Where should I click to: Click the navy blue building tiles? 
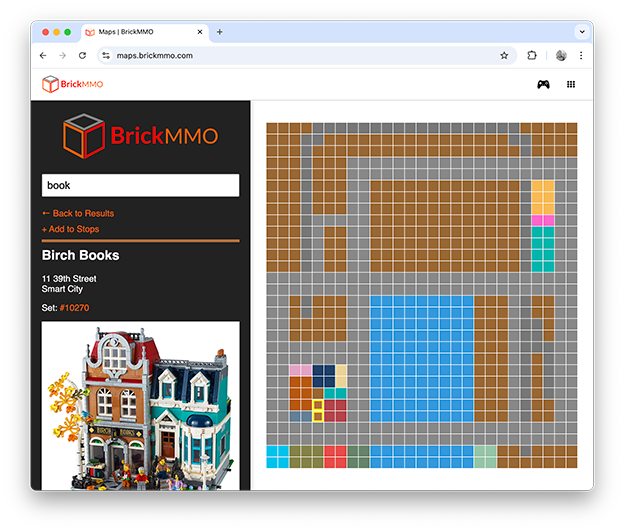point(324,376)
